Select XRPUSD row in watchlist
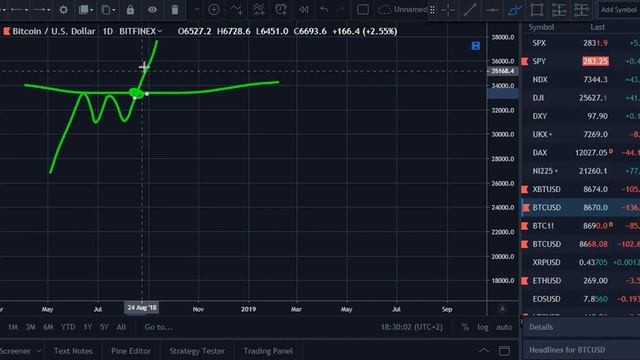The width and height of the screenshot is (640, 360). [581, 262]
